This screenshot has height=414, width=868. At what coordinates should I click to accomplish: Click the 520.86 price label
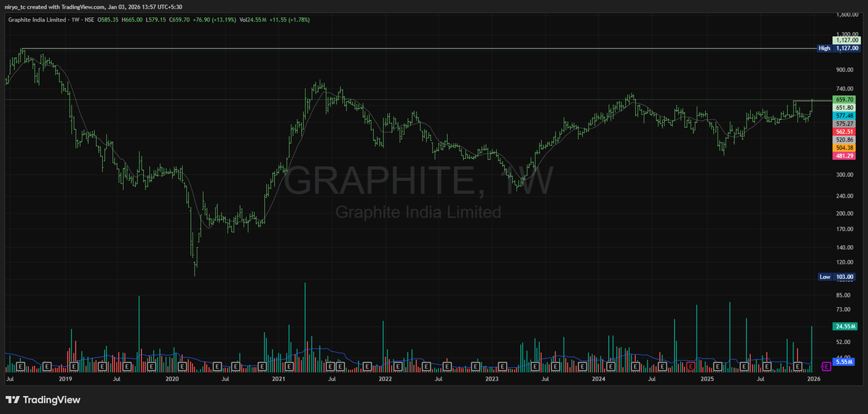845,139
